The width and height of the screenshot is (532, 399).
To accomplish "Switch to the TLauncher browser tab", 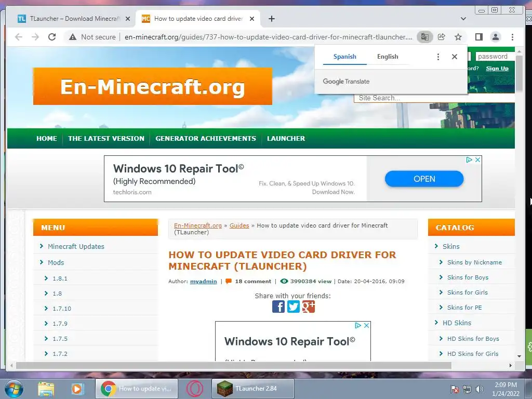I will pyautogui.click(x=74, y=19).
